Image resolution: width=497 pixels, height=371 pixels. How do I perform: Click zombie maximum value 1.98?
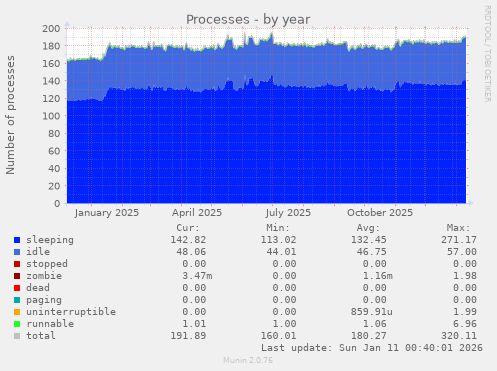[x=465, y=276]
